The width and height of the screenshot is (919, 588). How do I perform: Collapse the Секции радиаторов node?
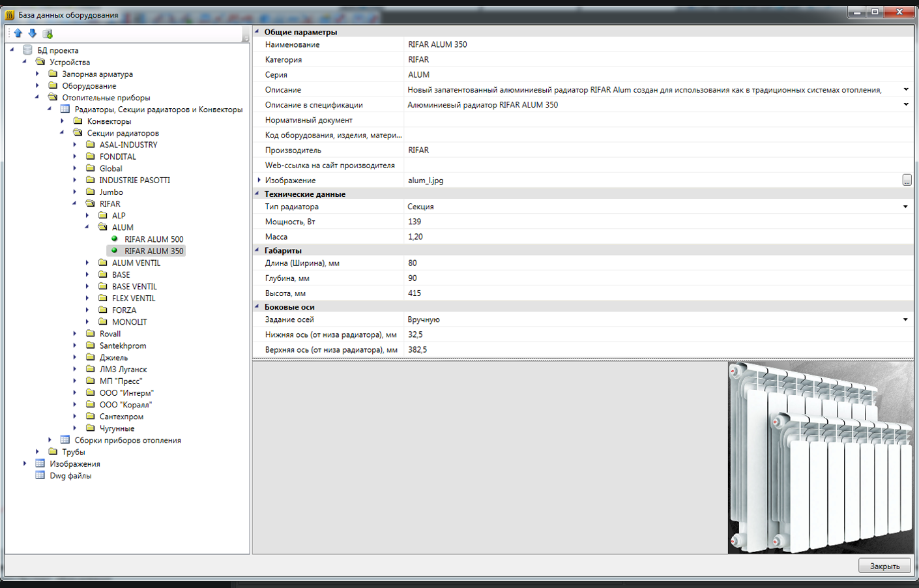pyautogui.click(x=62, y=132)
